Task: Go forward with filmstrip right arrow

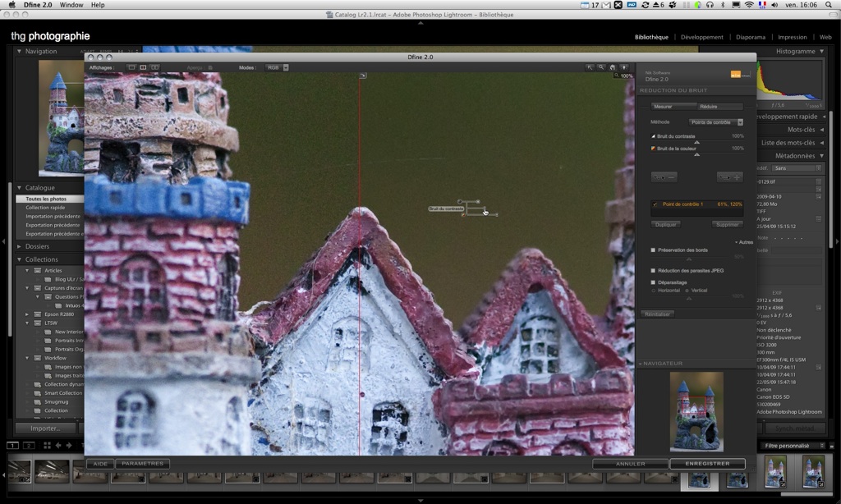Action: coord(70,446)
